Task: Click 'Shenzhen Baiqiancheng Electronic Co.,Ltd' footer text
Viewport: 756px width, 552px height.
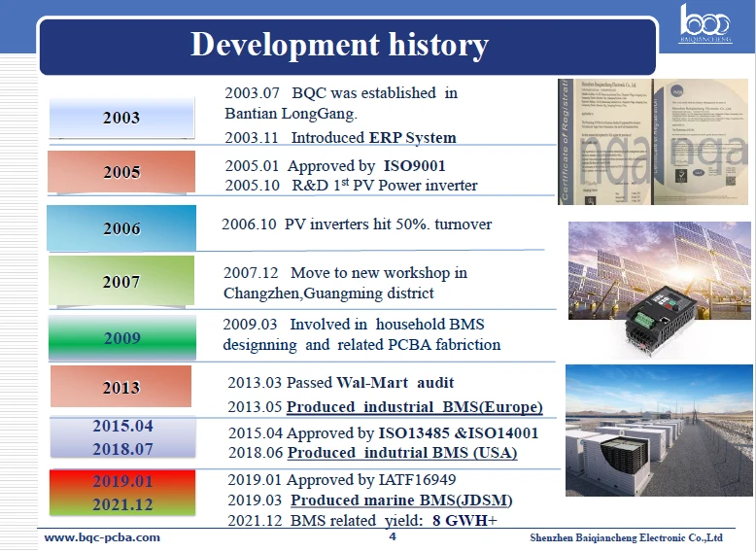Action: click(x=626, y=537)
